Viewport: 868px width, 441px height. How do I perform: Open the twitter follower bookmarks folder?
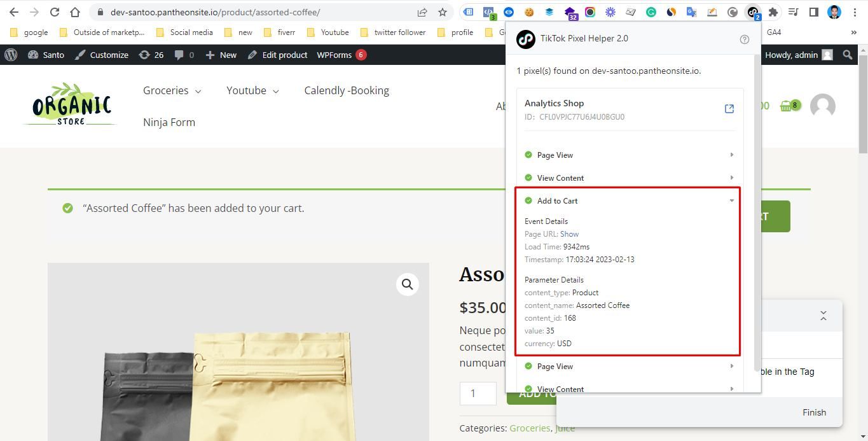pyautogui.click(x=393, y=32)
